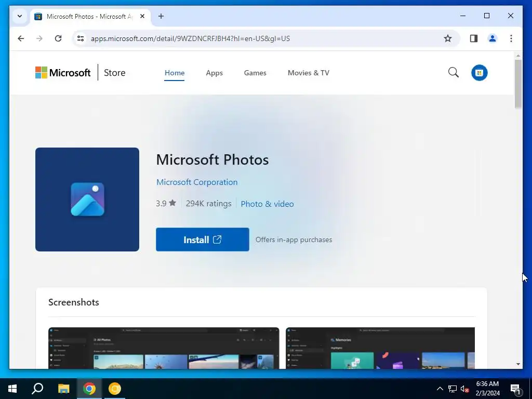
Task: Click the 294K ratings text
Action: point(209,203)
